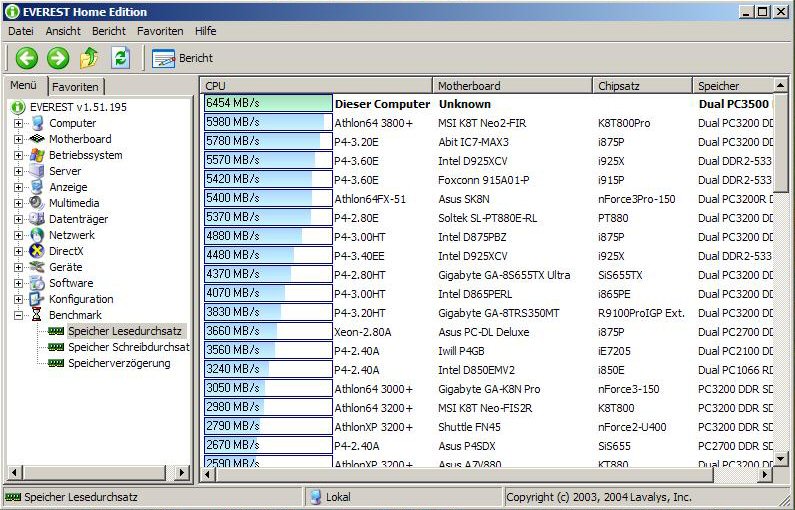
Task: Click the green Forward arrow button
Action: coord(58,58)
